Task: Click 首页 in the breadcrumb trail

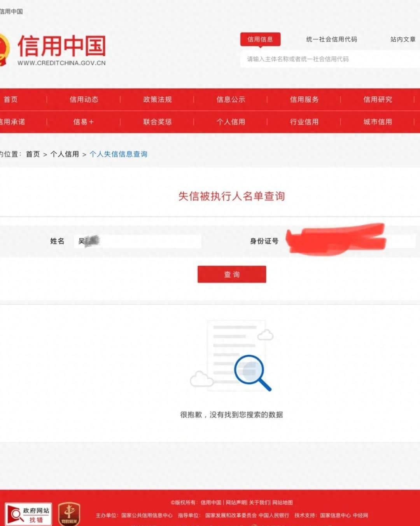Action: point(33,154)
